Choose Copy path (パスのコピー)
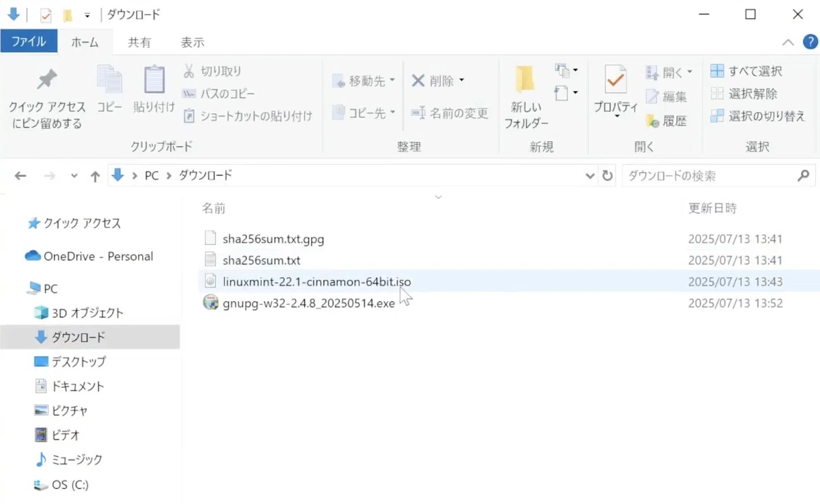The width and height of the screenshot is (820, 504). [219, 94]
